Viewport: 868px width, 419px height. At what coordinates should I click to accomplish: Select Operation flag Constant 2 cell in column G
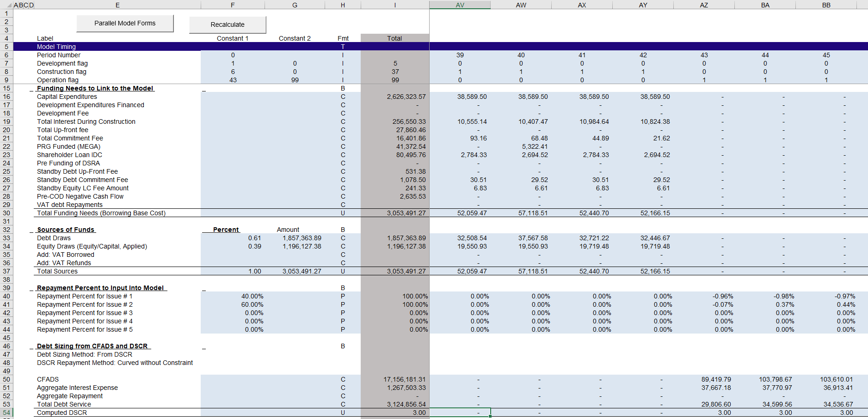pyautogui.click(x=295, y=80)
